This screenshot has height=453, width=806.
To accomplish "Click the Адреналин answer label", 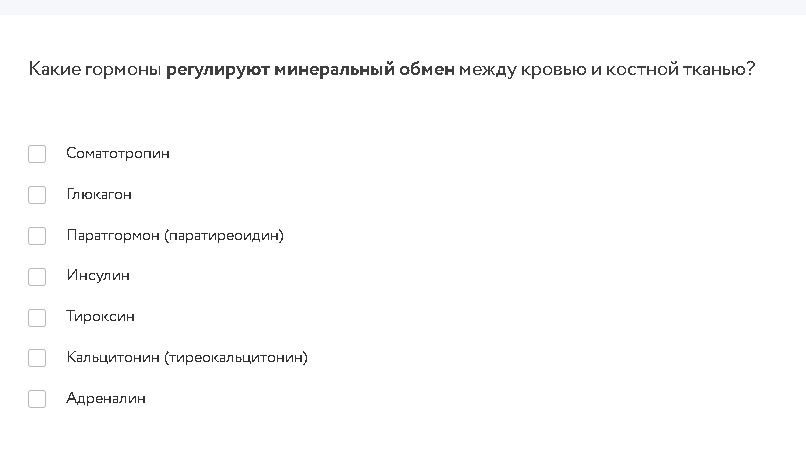I will point(106,398).
